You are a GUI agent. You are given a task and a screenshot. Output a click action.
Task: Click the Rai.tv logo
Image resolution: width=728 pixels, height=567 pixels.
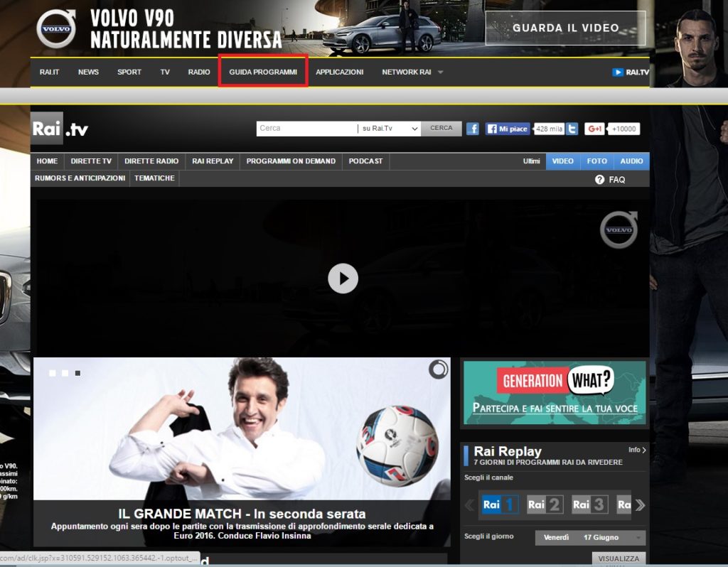click(60, 129)
